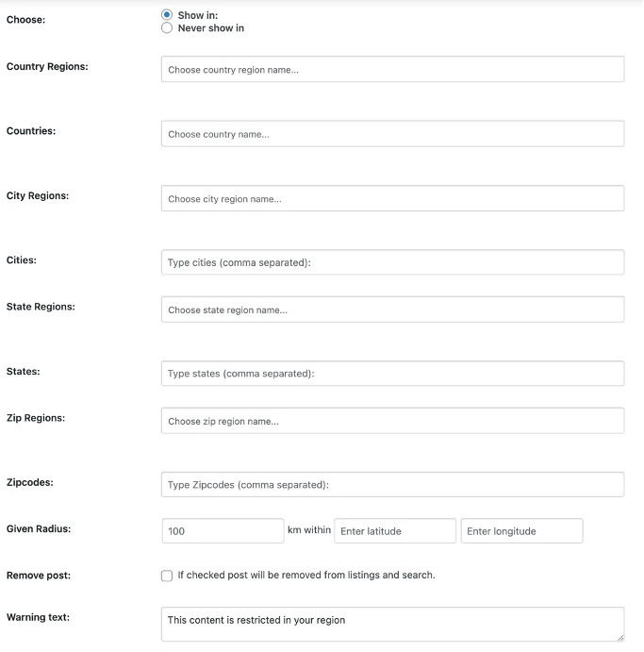Focus the Zipcodes input box
The height and width of the screenshot is (652, 644).
pos(392,485)
